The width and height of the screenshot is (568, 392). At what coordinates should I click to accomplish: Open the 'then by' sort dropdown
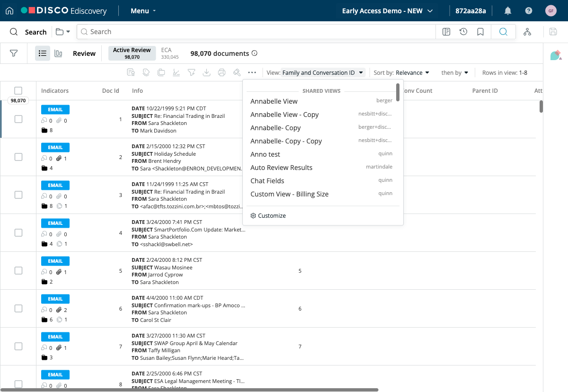(x=454, y=72)
